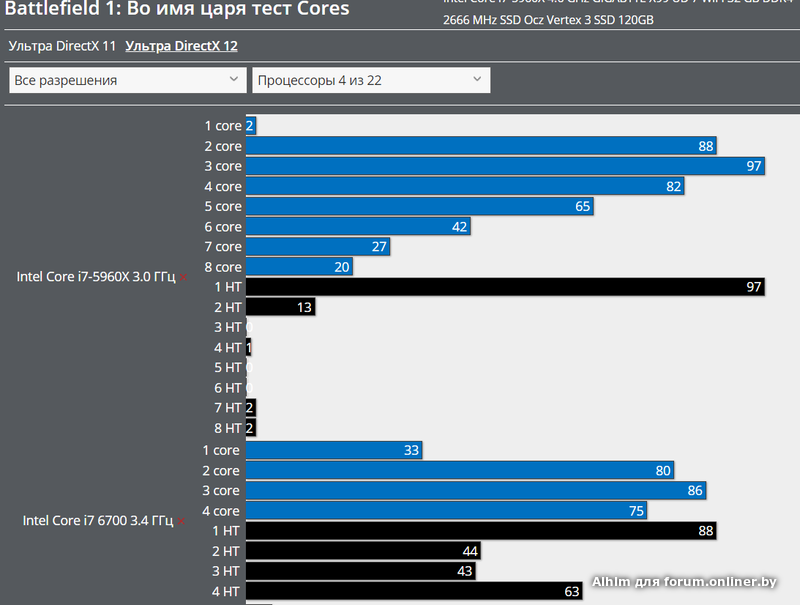Screen dimensions: 800x605
Task: Click the black bar with value 13
Action: click(280, 307)
